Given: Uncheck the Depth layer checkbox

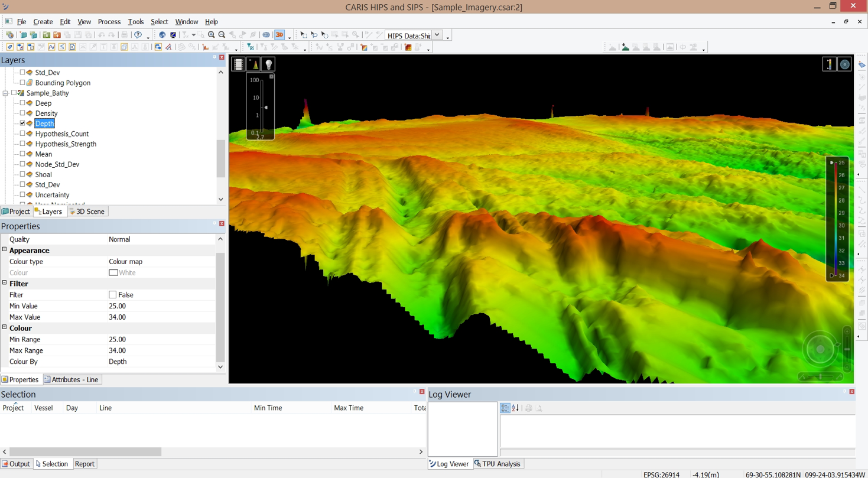Looking at the screenshot, I should point(22,123).
